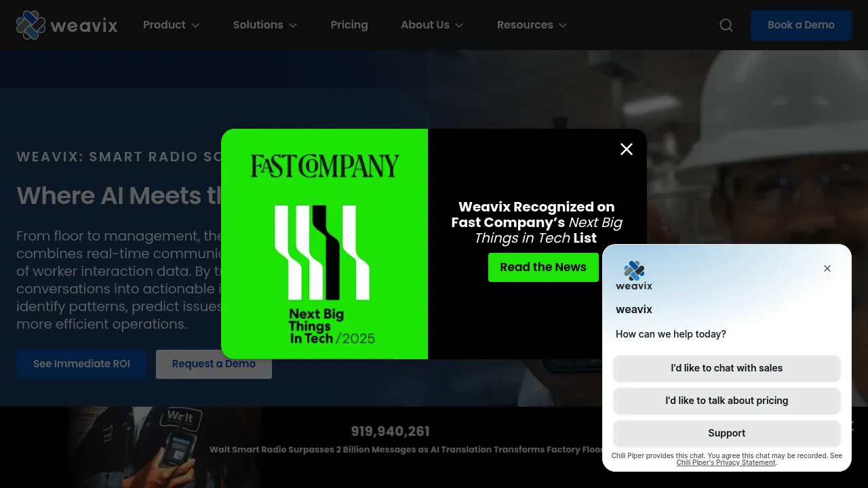Open Read the News in popup
Screen dimensions: 868x488
(543, 267)
